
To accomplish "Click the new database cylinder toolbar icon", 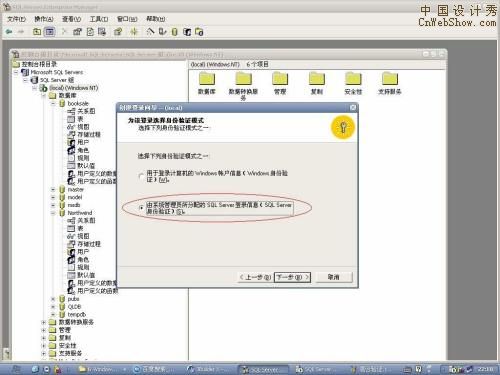I will 174,32.
